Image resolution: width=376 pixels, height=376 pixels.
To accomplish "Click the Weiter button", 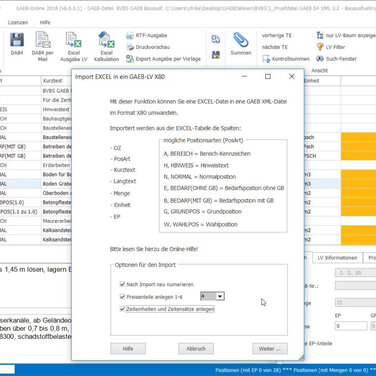I will (x=270, y=349).
